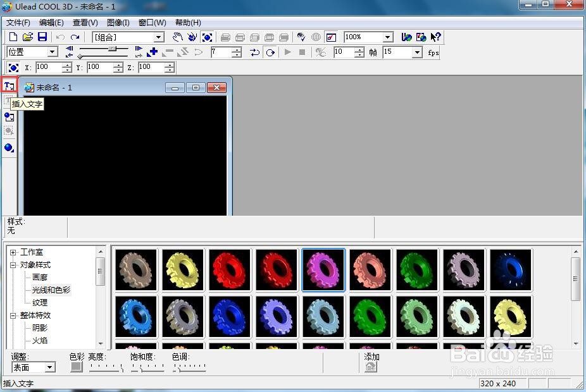Click the current frame number field showing 7
Viewport: 586px width, 392px height.
(x=221, y=52)
